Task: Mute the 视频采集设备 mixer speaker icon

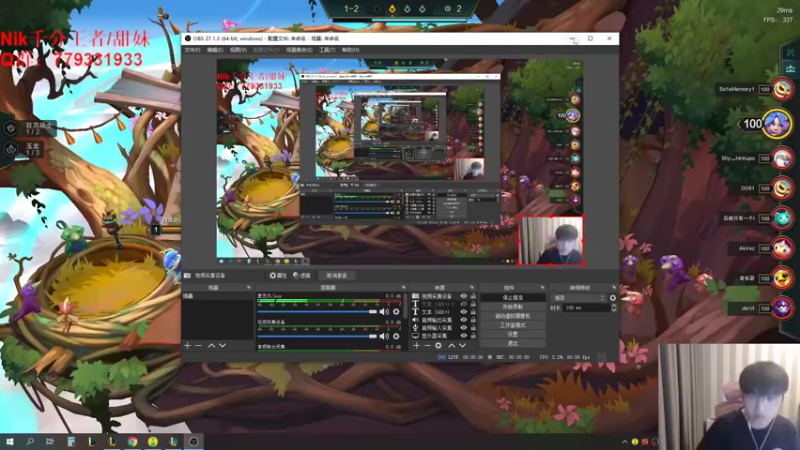Action: [x=384, y=336]
